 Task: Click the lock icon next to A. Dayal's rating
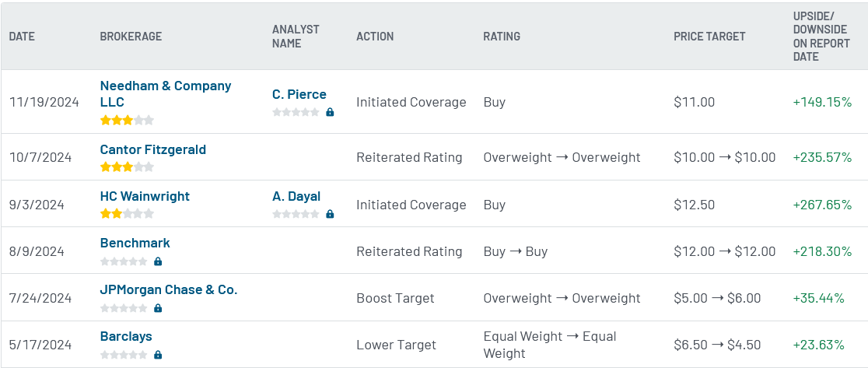(x=330, y=214)
